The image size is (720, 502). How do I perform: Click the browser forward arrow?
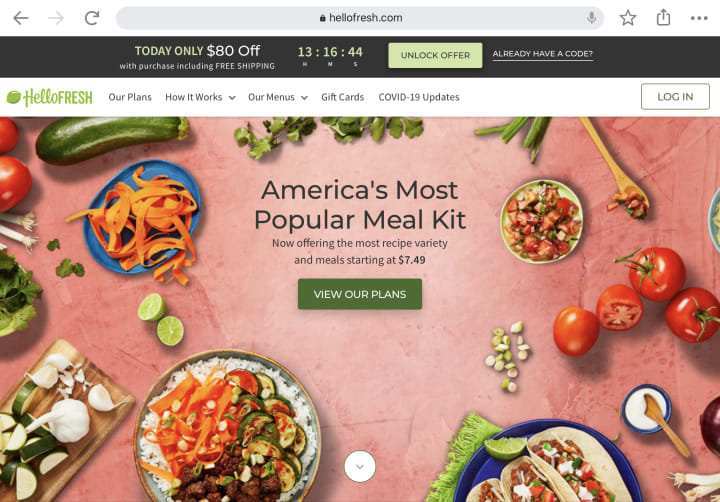[56, 18]
